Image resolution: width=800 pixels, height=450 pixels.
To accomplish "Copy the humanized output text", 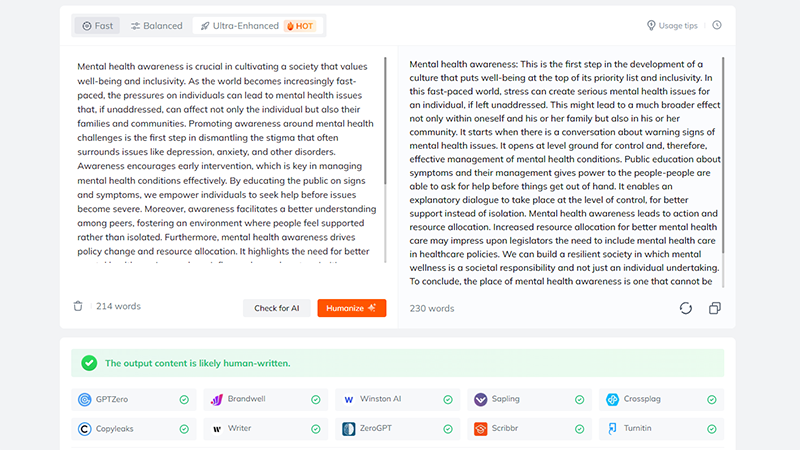I will click(715, 308).
